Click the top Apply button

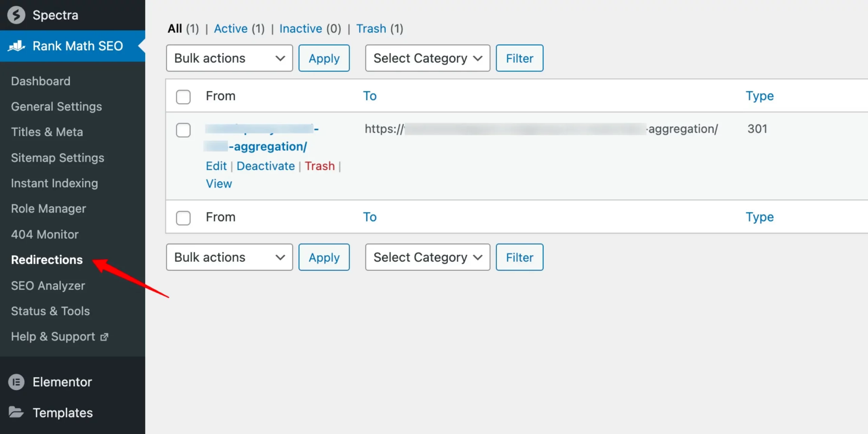point(324,58)
